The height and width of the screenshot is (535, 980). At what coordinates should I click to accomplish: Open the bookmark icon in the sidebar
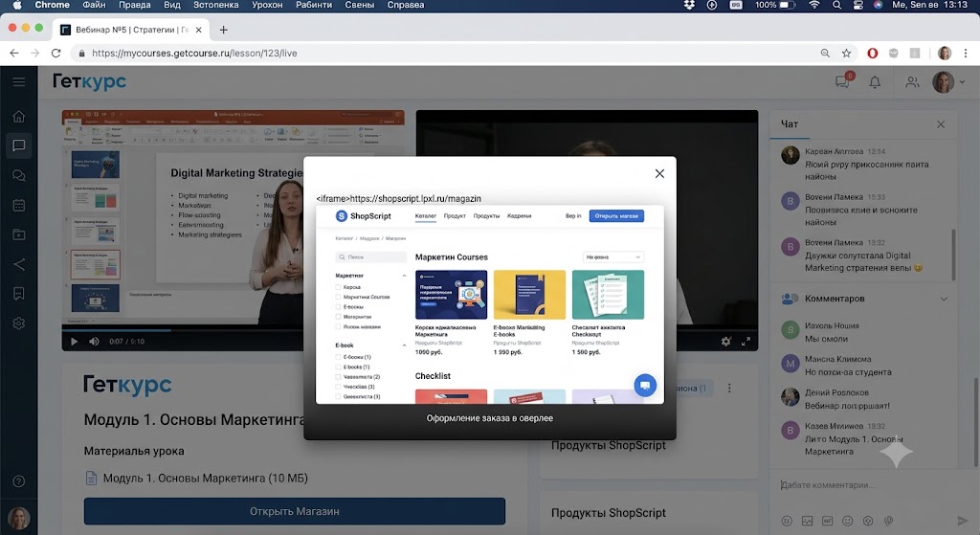[x=19, y=294]
